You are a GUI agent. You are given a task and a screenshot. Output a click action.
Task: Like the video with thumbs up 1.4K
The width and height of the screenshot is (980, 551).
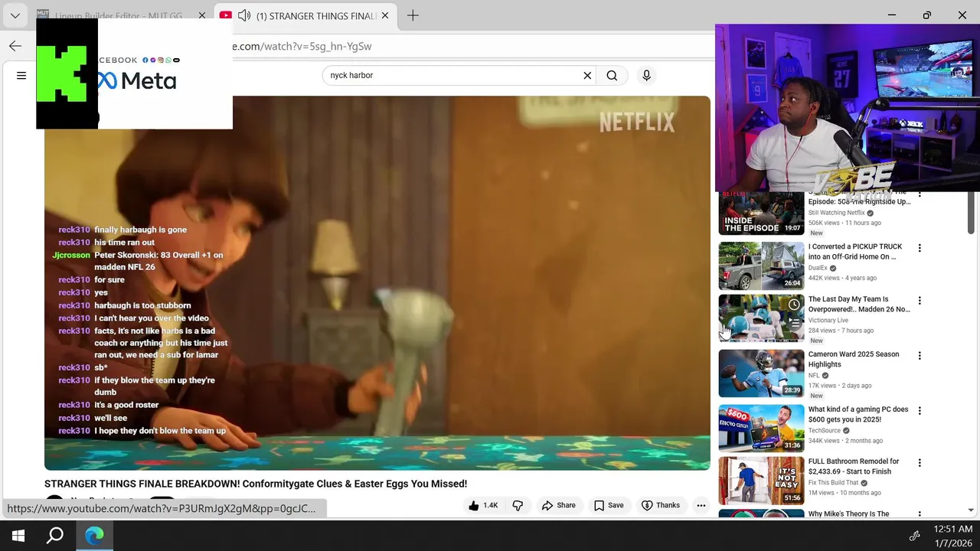[483, 505]
